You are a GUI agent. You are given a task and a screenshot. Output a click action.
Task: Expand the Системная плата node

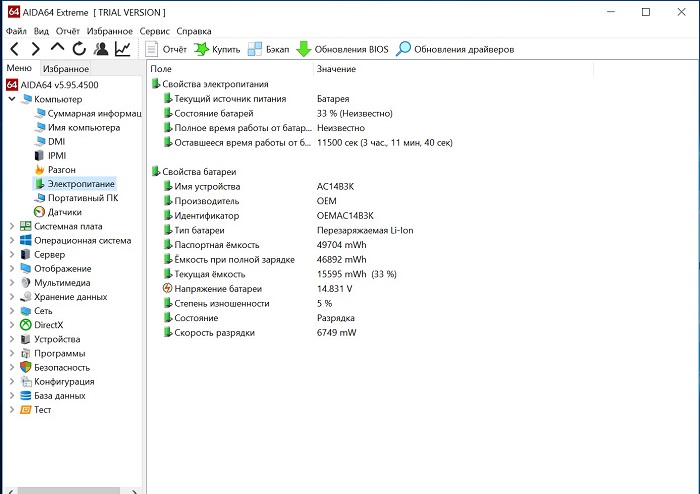(12, 226)
